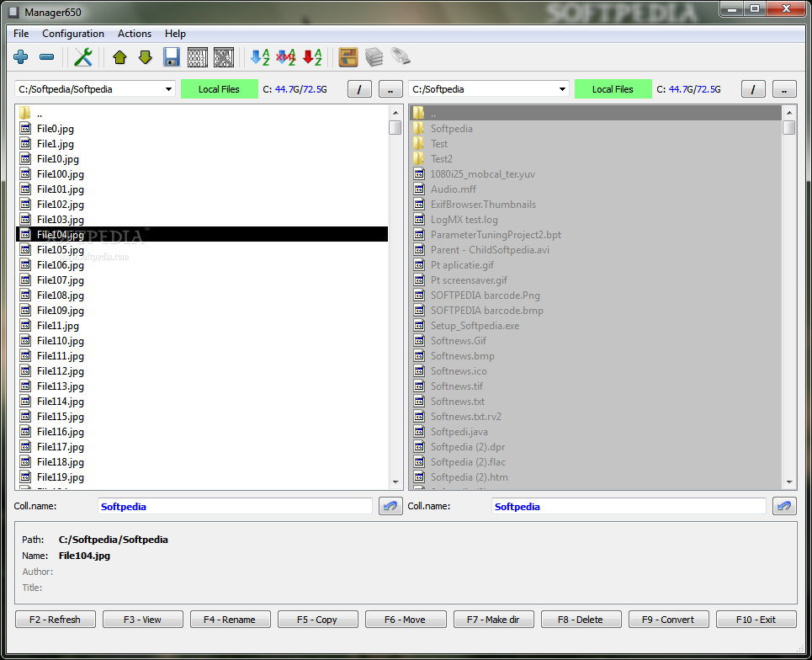Select 1080i25_mobcal_ter.yuv in right pane
Viewport: 812px width, 660px height.
coord(596,174)
